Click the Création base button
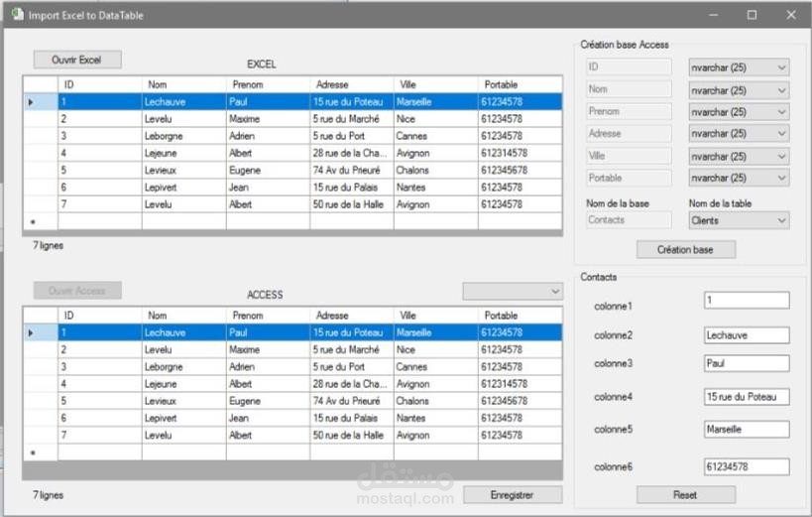Screen dimensions: 812x517 [686, 249]
